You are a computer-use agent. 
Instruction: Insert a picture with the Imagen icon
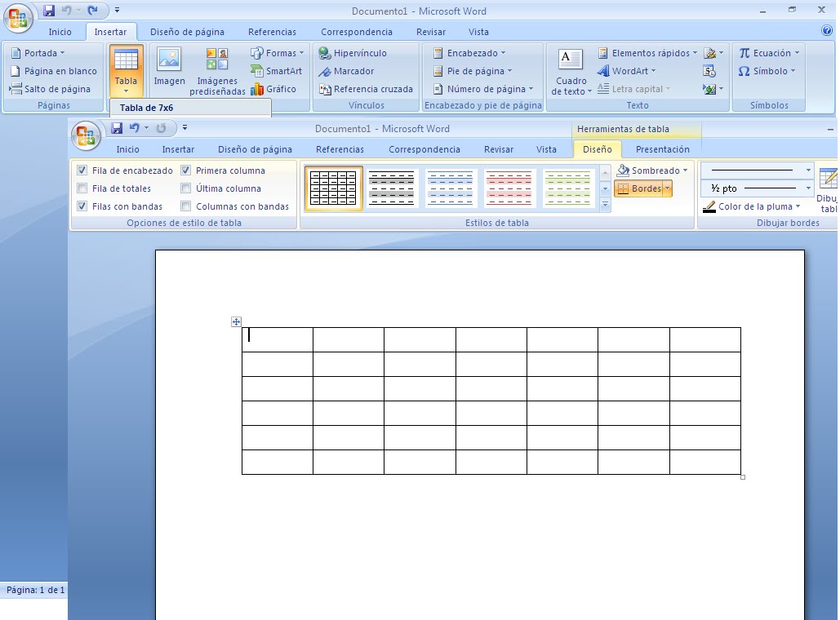tap(169, 70)
